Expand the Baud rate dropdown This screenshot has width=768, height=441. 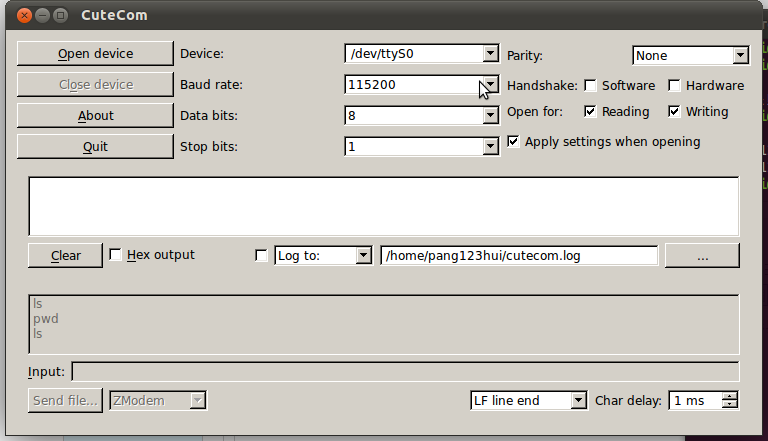[490, 84]
